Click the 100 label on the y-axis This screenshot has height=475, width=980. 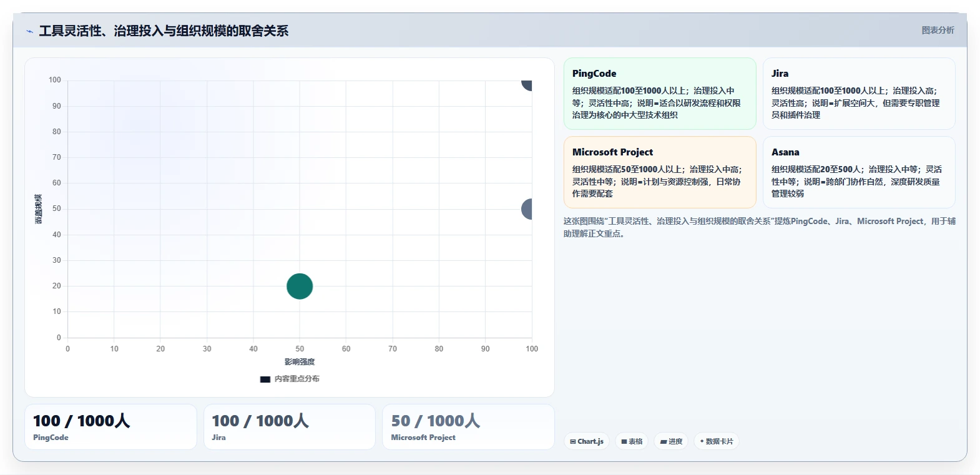pyautogui.click(x=55, y=80)
